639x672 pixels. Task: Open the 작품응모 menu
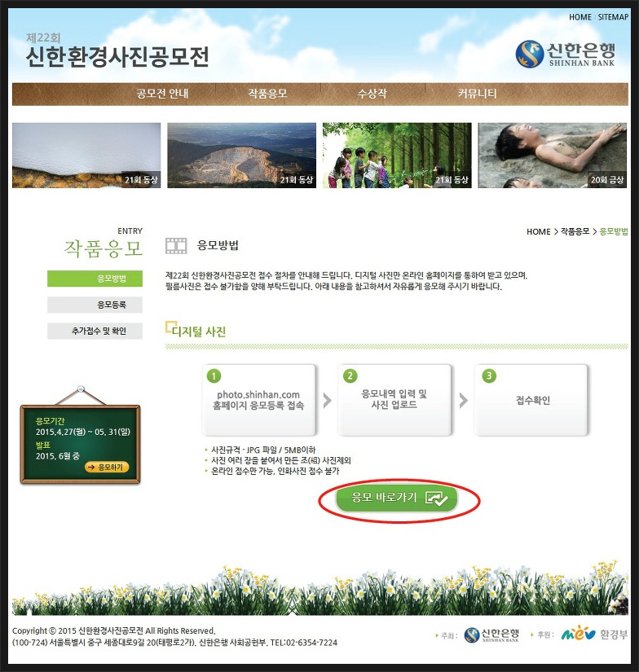(x=267, y=94)
